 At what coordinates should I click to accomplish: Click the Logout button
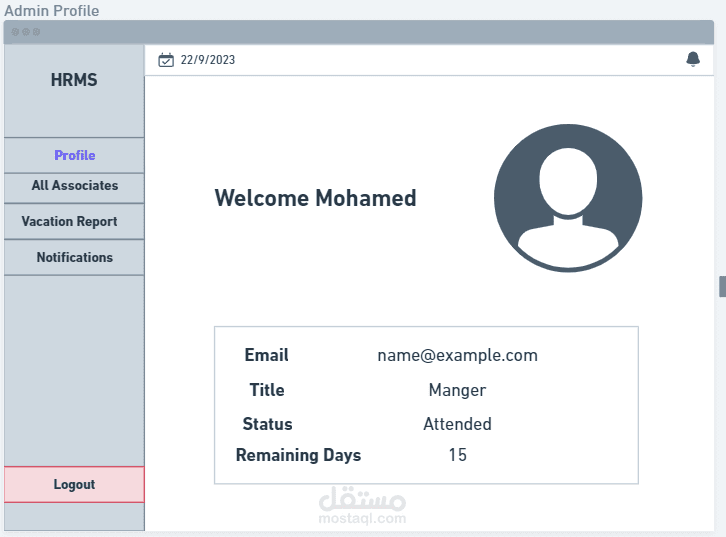click(x=74, y=484)
